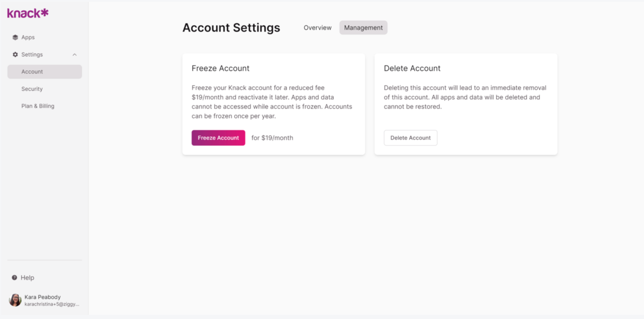Go to Plan & Billing
The image size is (644, 319).
point(38,106)
